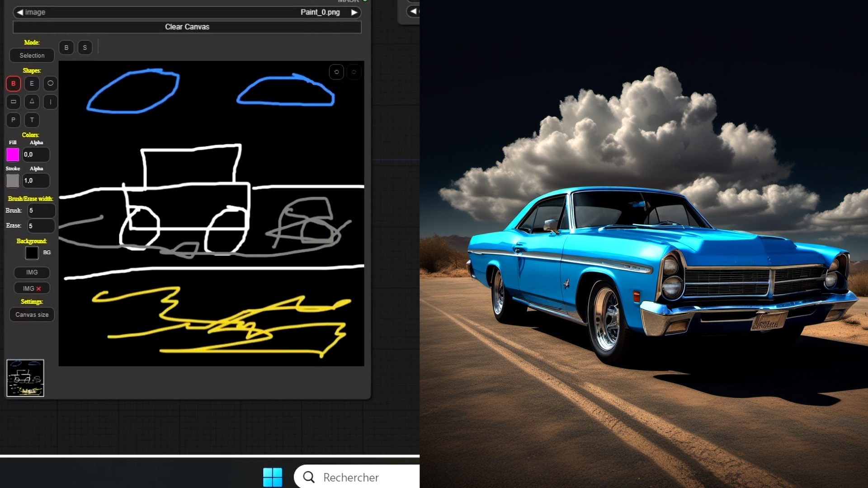Collapse the node using its header arrow
Screen dimensions: 868x488
[412, 11]
